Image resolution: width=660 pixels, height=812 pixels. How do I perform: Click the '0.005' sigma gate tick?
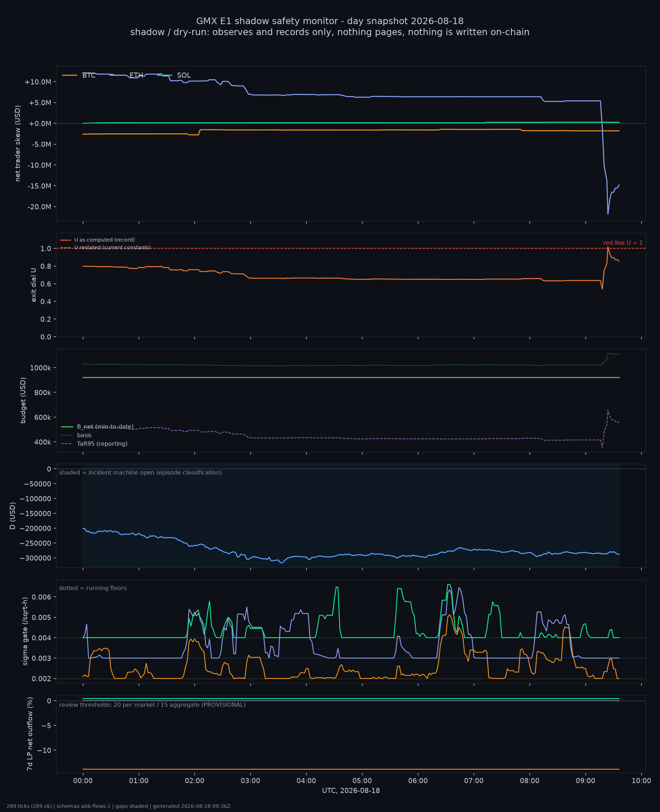point(41,617)
